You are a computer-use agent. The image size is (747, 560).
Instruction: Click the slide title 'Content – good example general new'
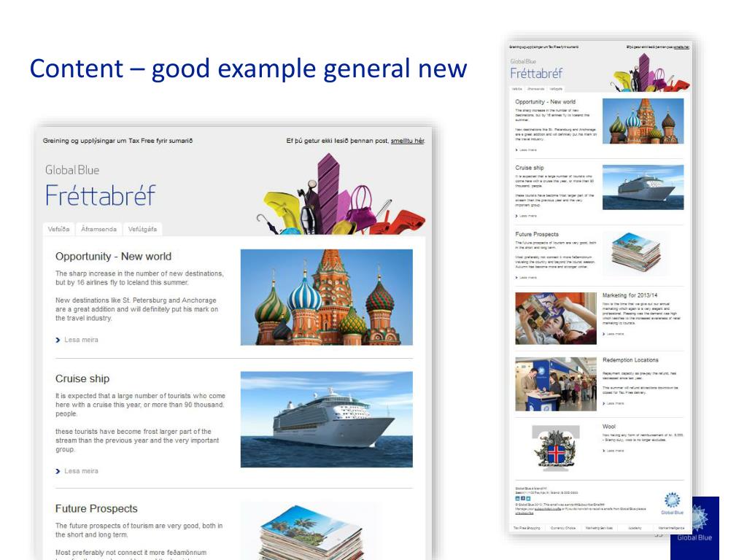[x=248, y=69]
